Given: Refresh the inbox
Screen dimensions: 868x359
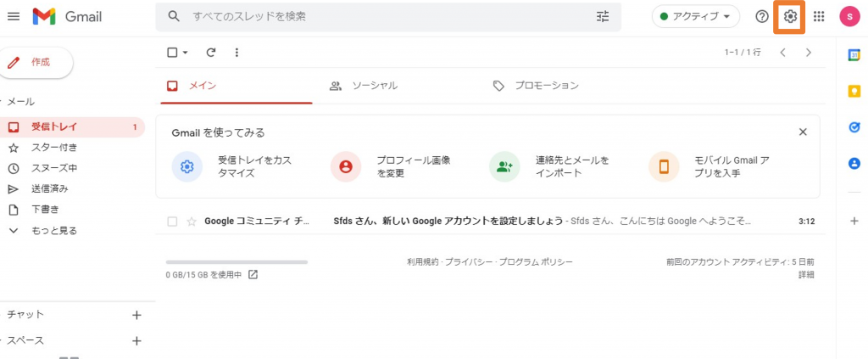Looking at the screenshot, I should (x=210, y=53).
